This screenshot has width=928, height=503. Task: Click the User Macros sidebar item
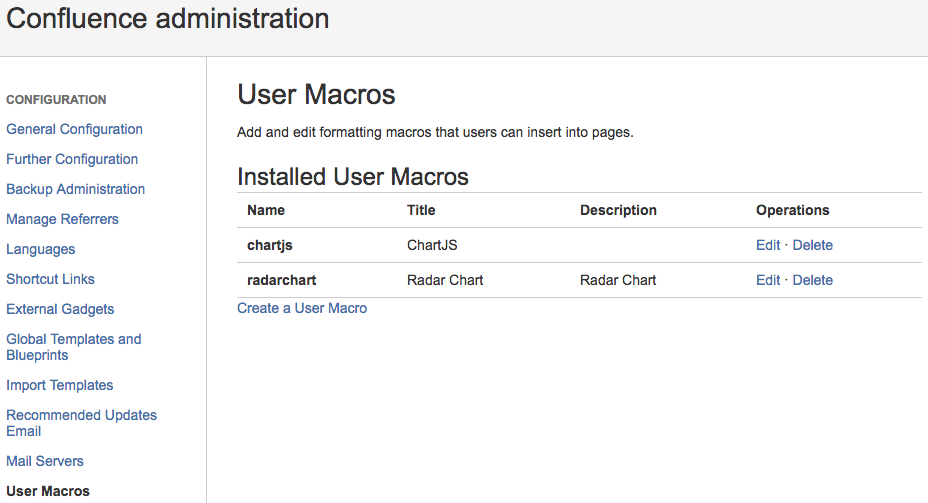(48, 491)
